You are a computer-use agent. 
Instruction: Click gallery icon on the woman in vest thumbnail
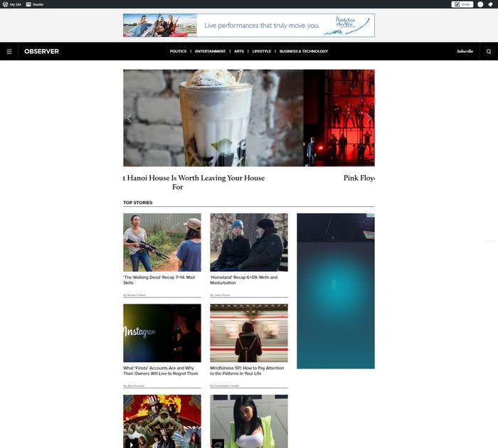[218, 444]
